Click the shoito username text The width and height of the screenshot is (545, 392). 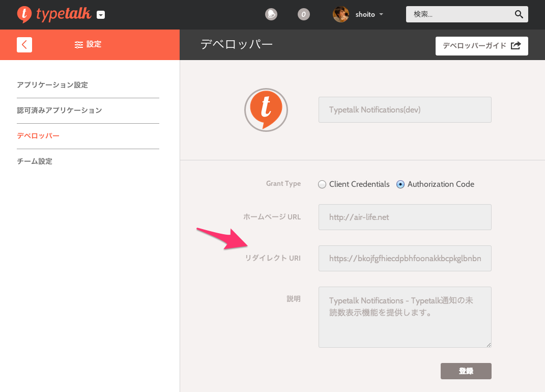pos(365,15)
